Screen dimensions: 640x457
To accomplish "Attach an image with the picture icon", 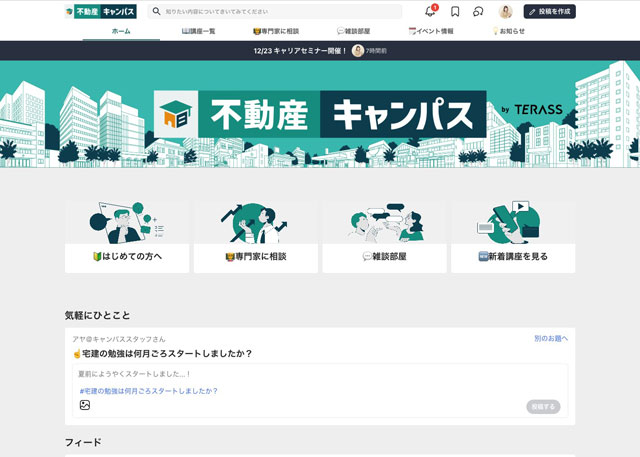I will (85, 405).
